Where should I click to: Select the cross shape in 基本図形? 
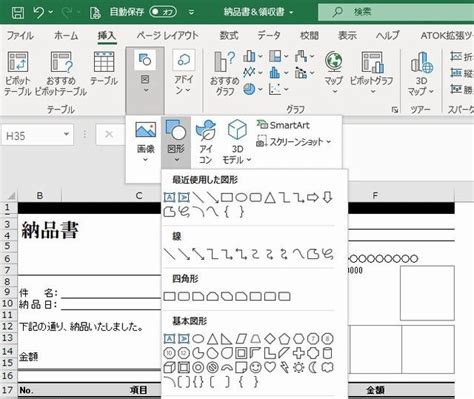299,353
